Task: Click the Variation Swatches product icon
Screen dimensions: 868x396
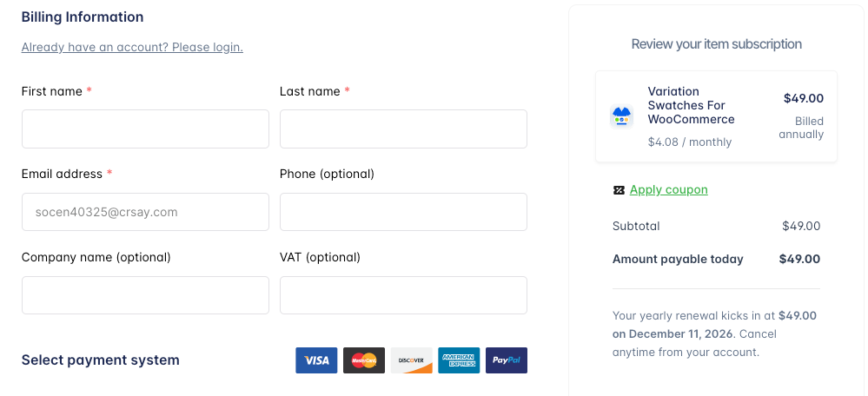Action: (622, 115)
